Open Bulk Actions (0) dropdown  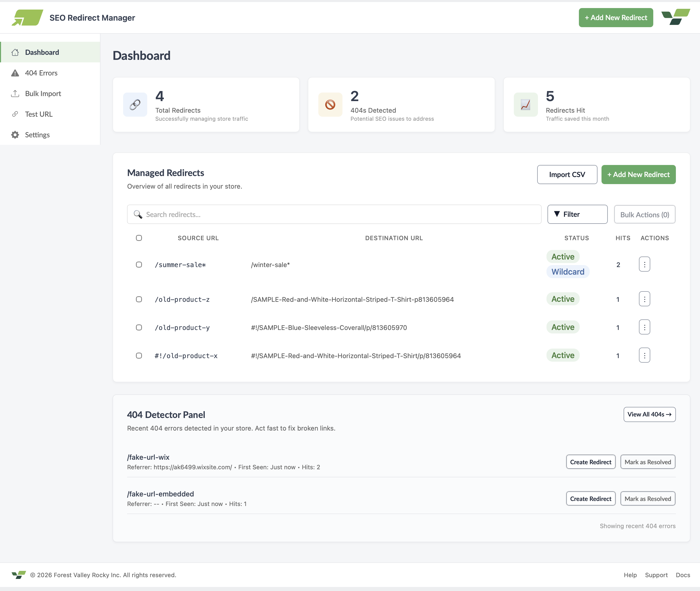coord(644,215)
